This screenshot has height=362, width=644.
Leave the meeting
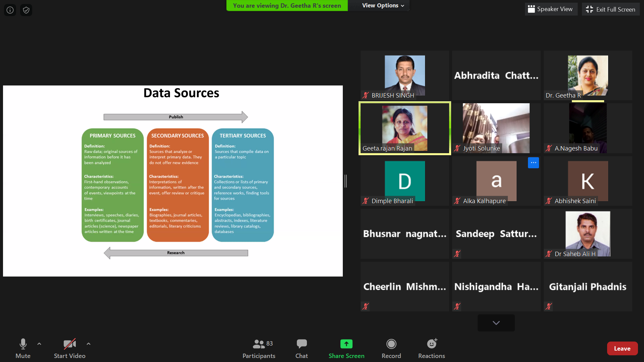(622, 348)
